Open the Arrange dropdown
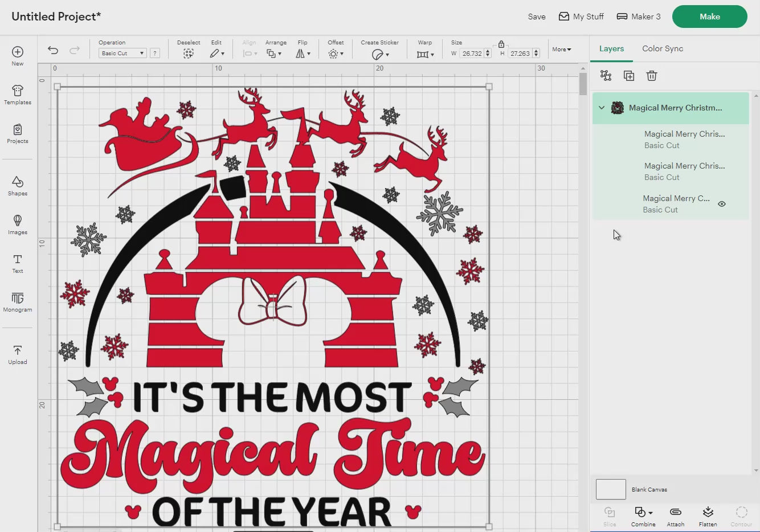 pyautogui.click(x=274, y=54)
